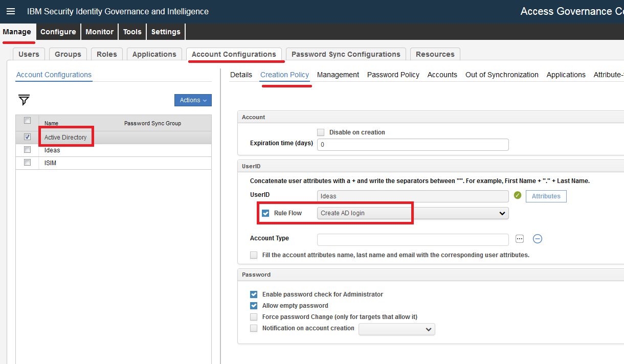Click the Account Type input field
The height and width of the screenshot is (364, 624).
coord(413,239)
